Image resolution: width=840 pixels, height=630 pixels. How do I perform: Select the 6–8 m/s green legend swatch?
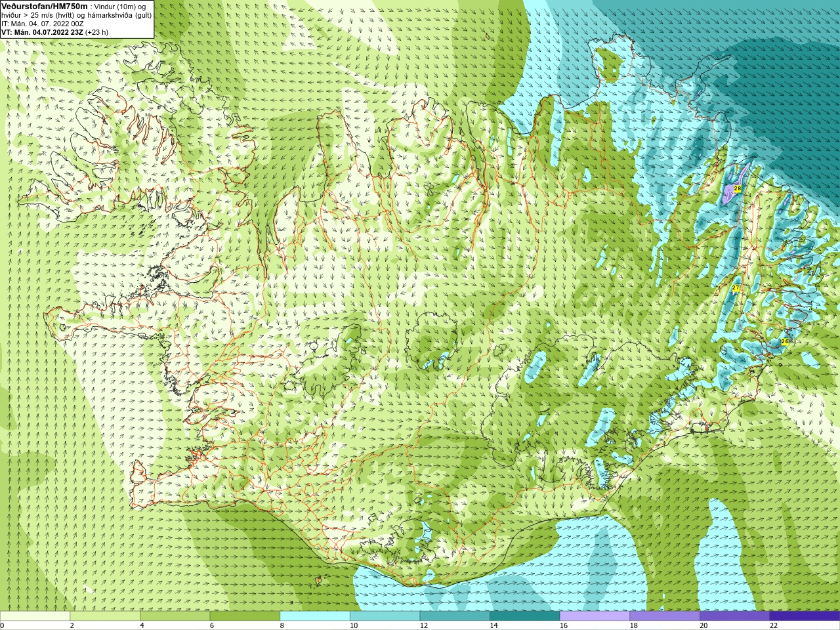[x=245, y=616]
